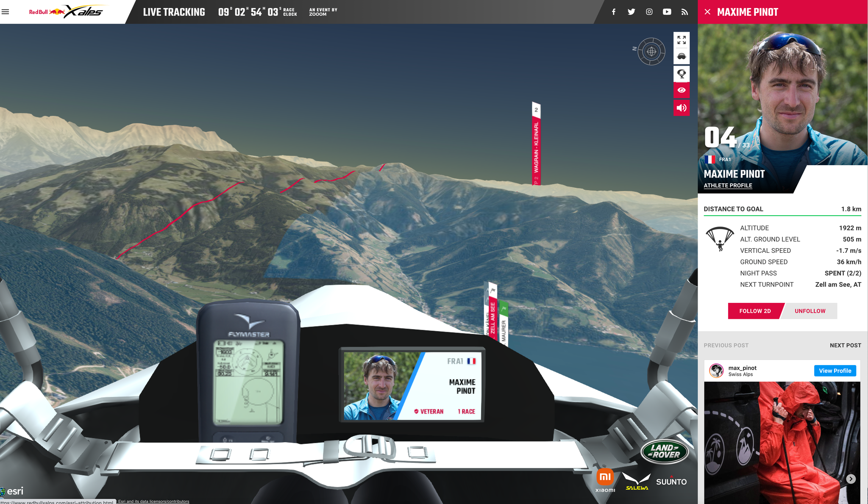The image size is (868, 504).
Task: Click the Ground Speed value 36 km/h
Action: click(x=849, y=262)
